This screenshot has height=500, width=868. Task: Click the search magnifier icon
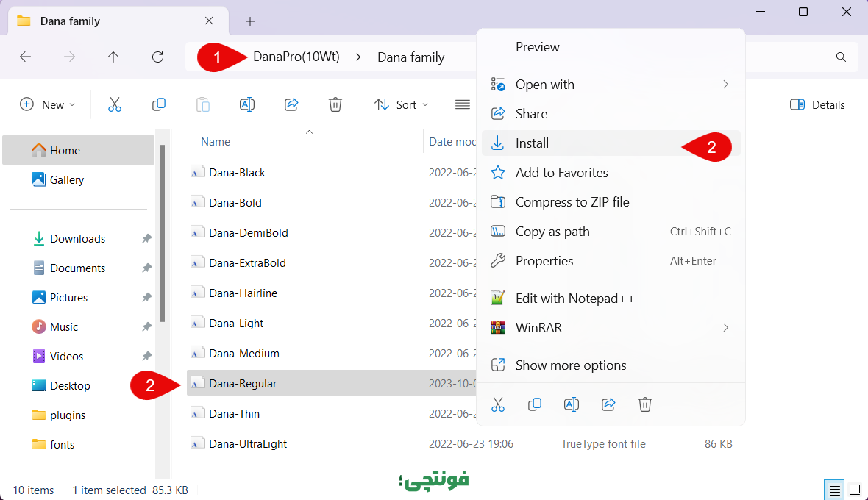pyautogui.click(x=841, y=57)
